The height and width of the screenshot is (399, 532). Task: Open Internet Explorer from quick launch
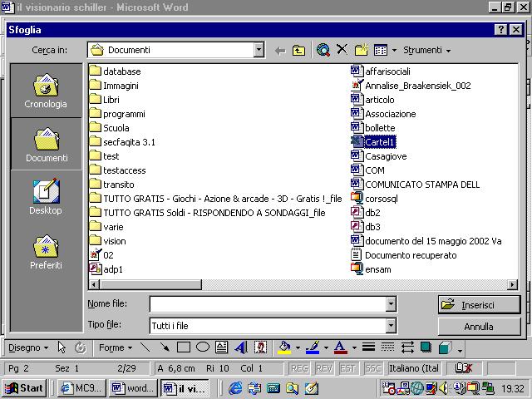point(235,388)
